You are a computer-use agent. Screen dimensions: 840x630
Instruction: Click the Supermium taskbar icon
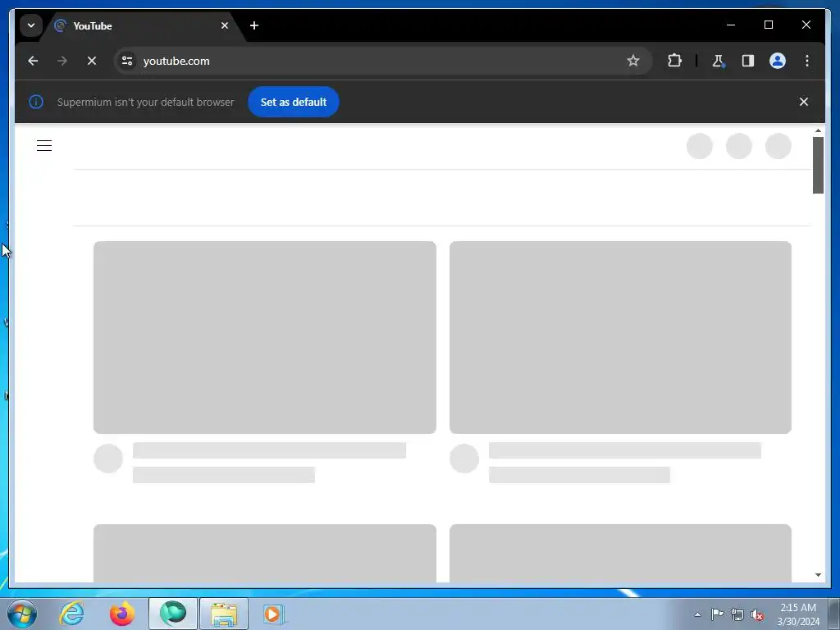point(172,614)
